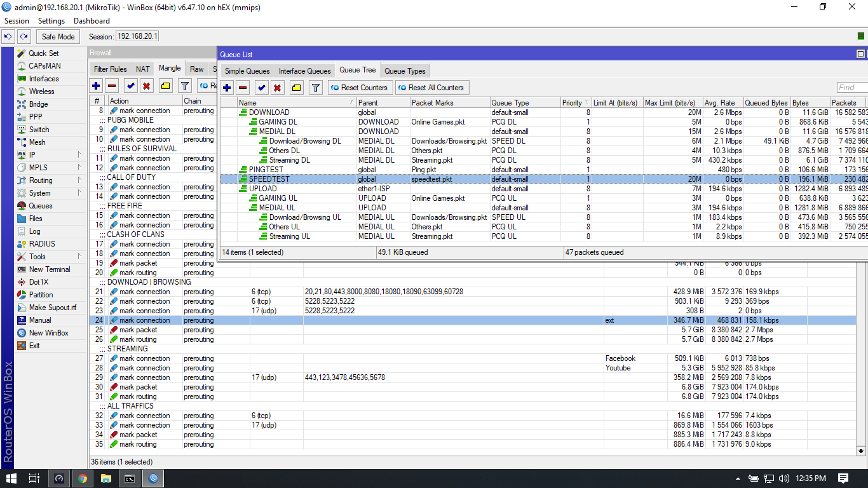Image resolution: width=868 pixels, height=488 pixels.
Task: Click the yellow Comment icon in Queue List toolbar
Action: point(296,88)
